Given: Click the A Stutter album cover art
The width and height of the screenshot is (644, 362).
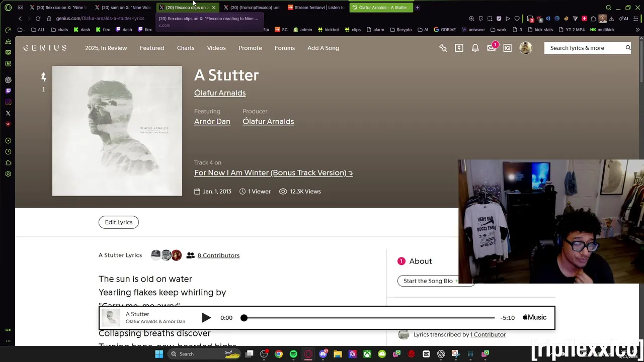Looking at the screenshot, I should [x=117, y=131].
